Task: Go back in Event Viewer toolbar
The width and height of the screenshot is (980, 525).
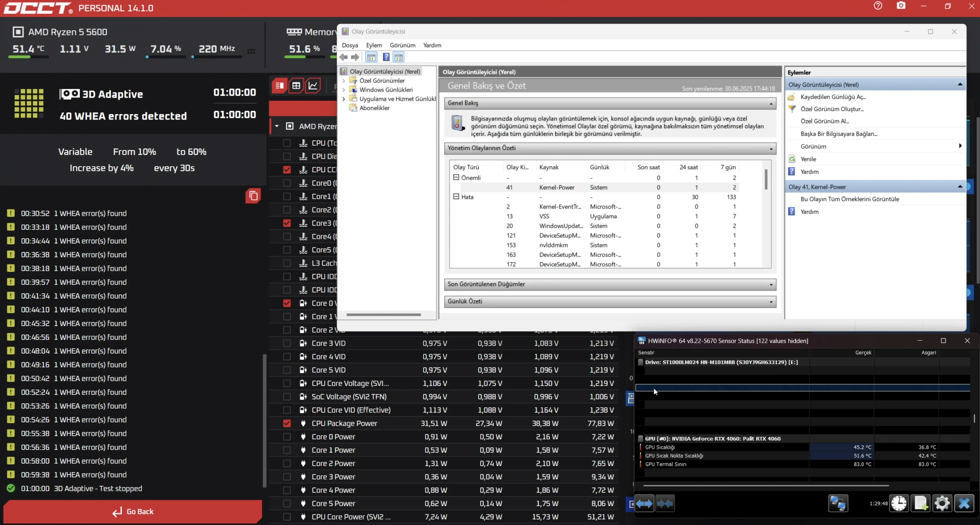Action: click(344, 57)
